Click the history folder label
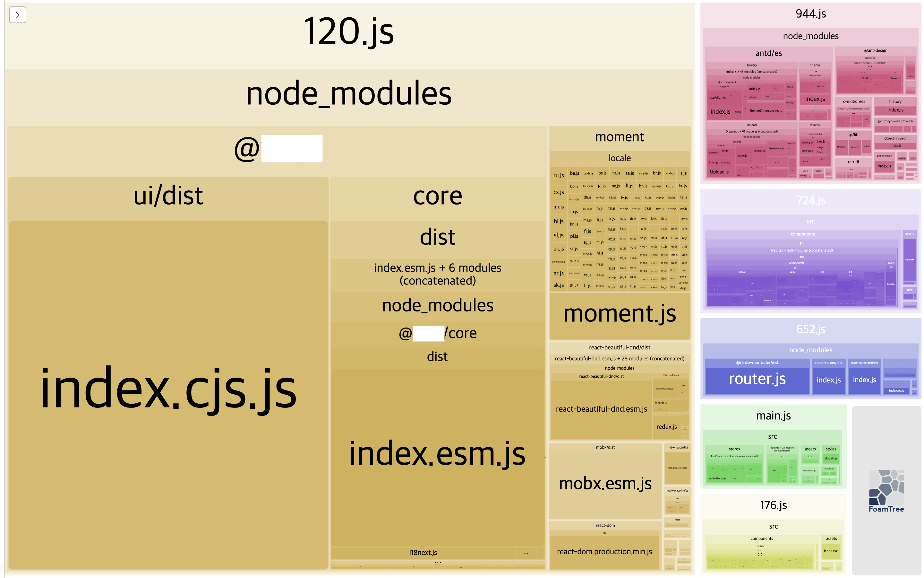The width and height of the screenshot is (924, 578). (x=895, y=102)
